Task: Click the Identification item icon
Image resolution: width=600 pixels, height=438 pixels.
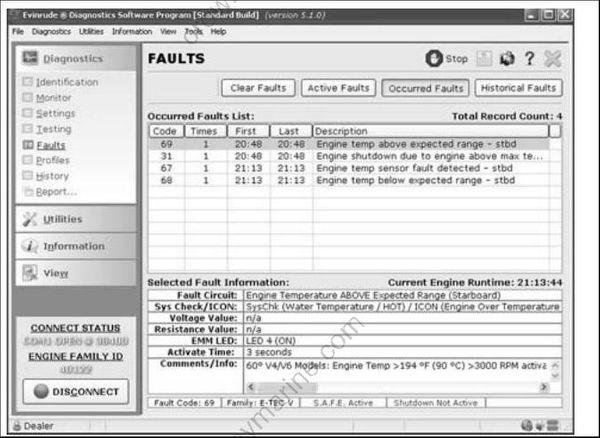Action: 27,82
